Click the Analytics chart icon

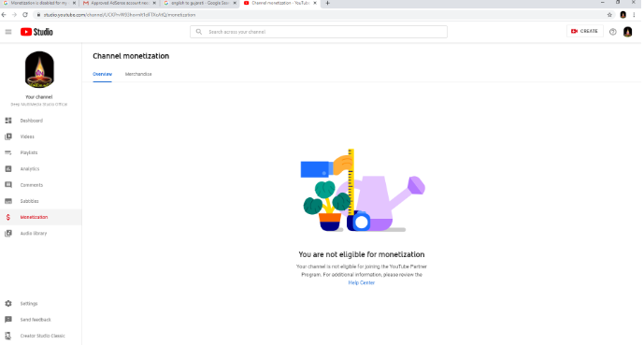pyautogui.click(x=8, y=169)
